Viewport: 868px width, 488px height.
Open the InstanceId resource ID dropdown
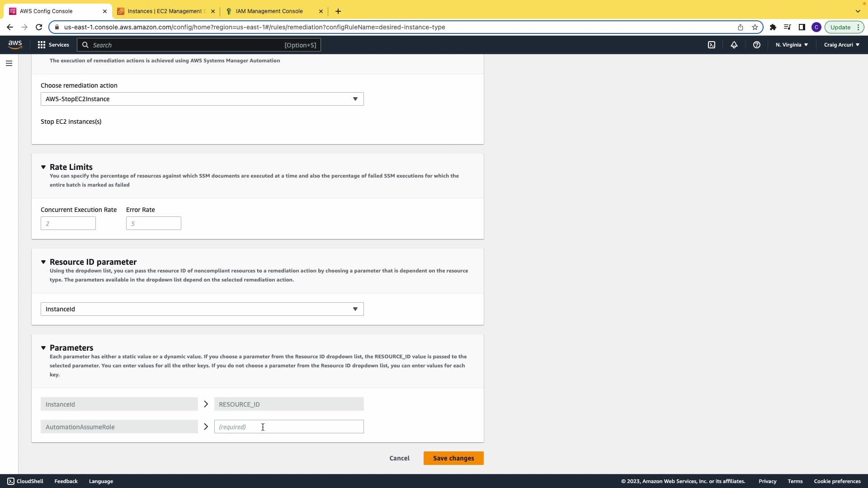click(202, 309)
